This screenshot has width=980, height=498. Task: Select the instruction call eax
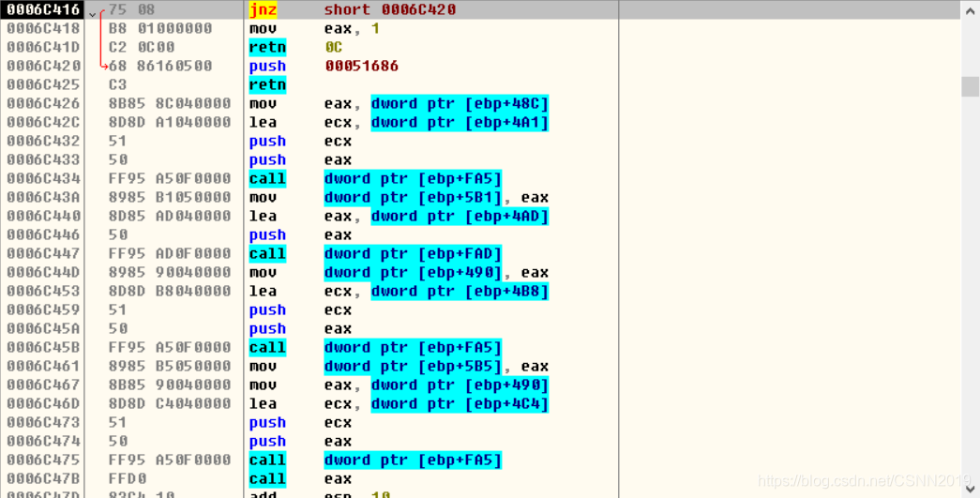coord(301,478)
